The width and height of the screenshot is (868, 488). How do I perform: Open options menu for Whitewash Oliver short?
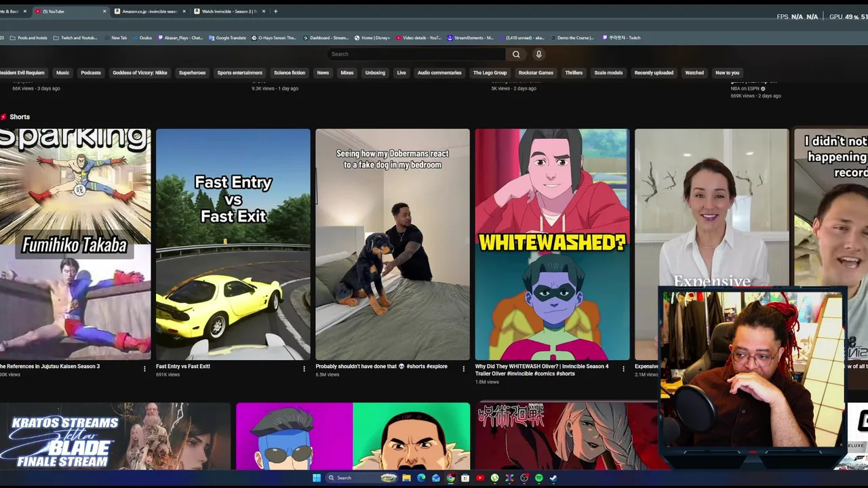tap(623, 369)
